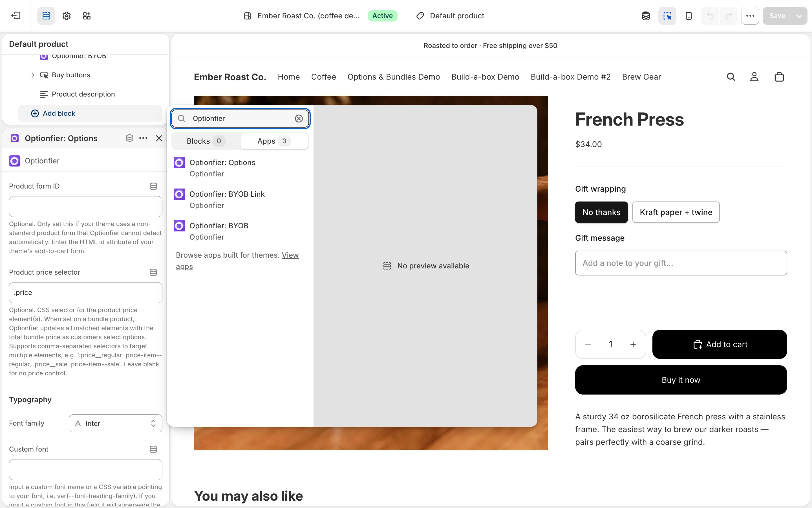
Task: Connect dynamic source for Product price selector
Action: [153, 272]
